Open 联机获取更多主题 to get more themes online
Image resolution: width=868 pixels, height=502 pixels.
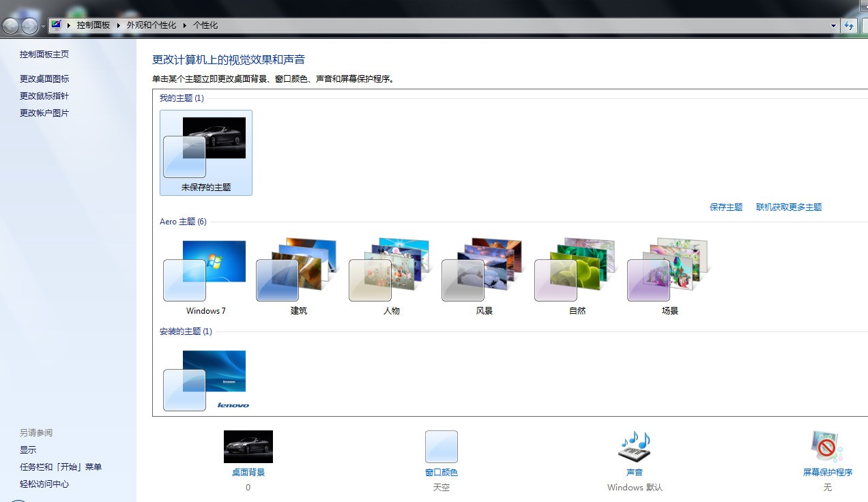[x=788, y=207]
